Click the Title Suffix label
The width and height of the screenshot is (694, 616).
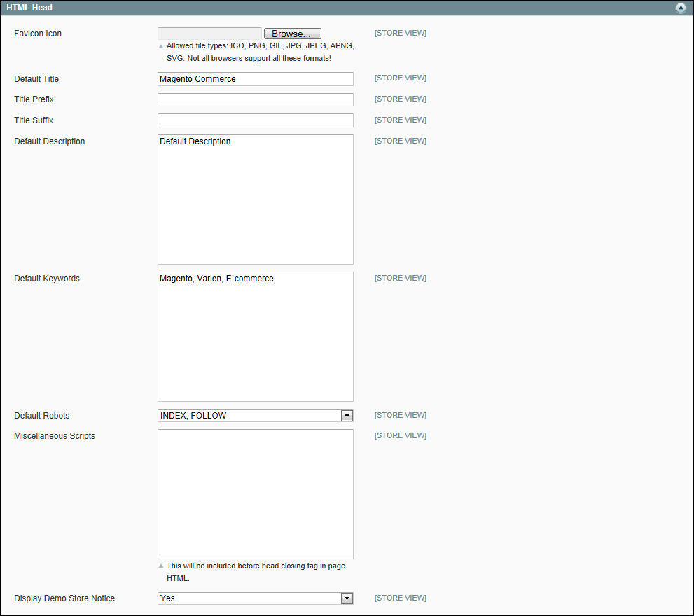[34, 120]
